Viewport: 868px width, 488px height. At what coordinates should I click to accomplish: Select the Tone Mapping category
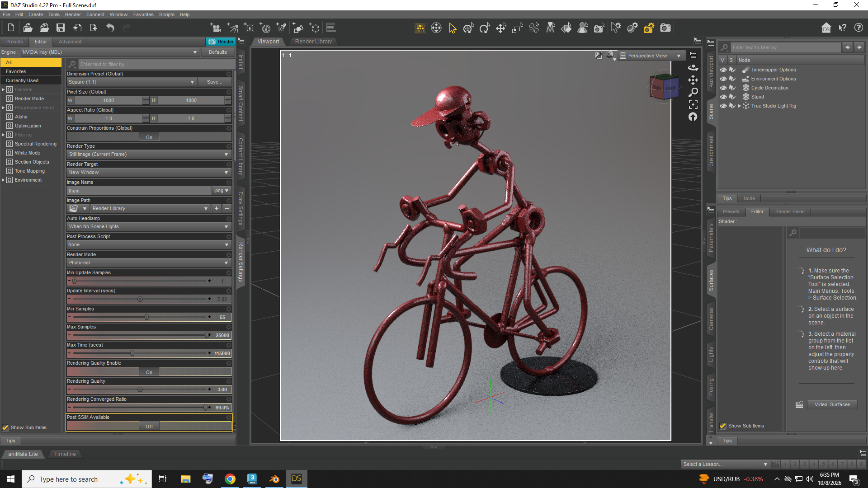30,171
